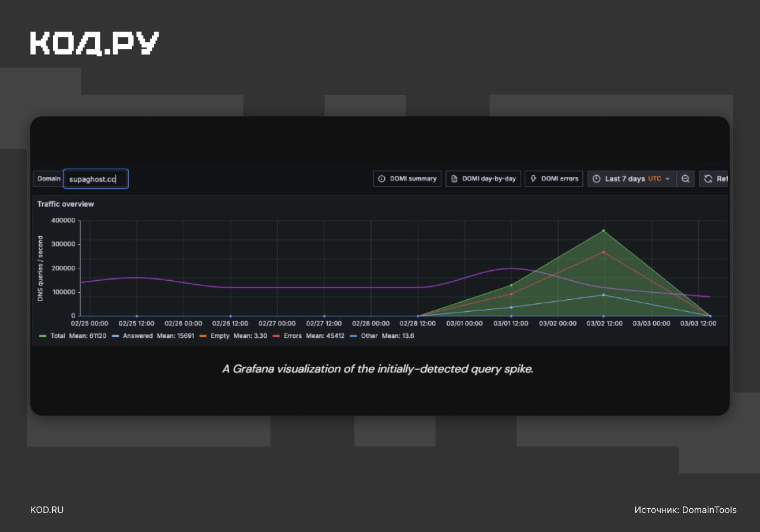
Task: Click the "02/25 00:00" x-axis label
Action: pos(90,324)
